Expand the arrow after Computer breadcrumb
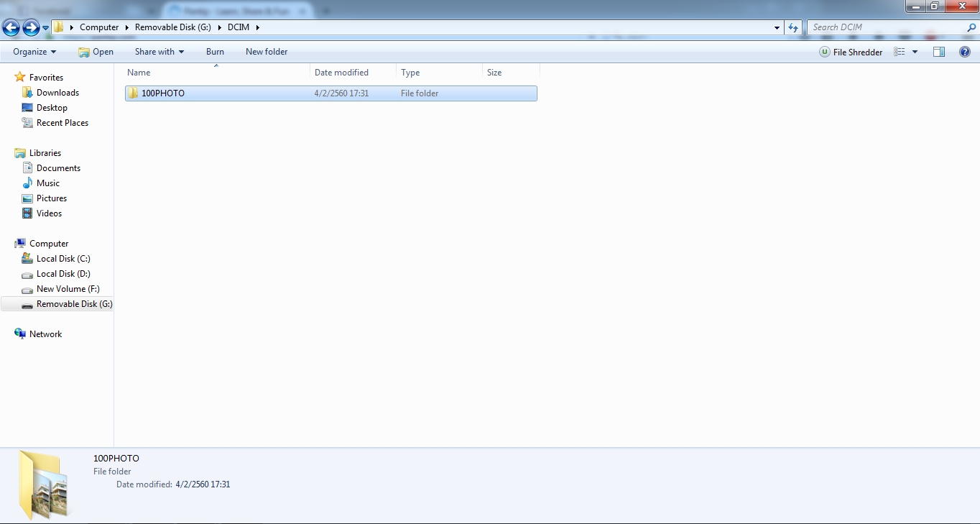 coord(127,27)
